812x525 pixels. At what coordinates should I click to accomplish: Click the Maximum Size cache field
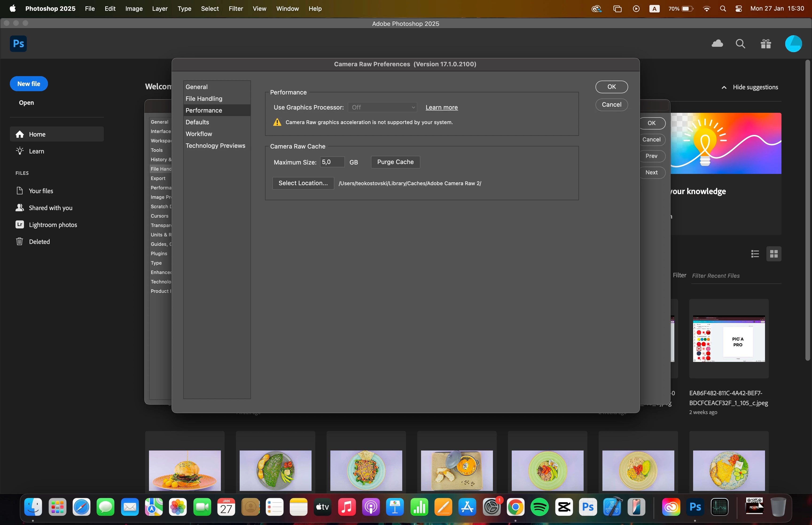[x=332, y=162]
